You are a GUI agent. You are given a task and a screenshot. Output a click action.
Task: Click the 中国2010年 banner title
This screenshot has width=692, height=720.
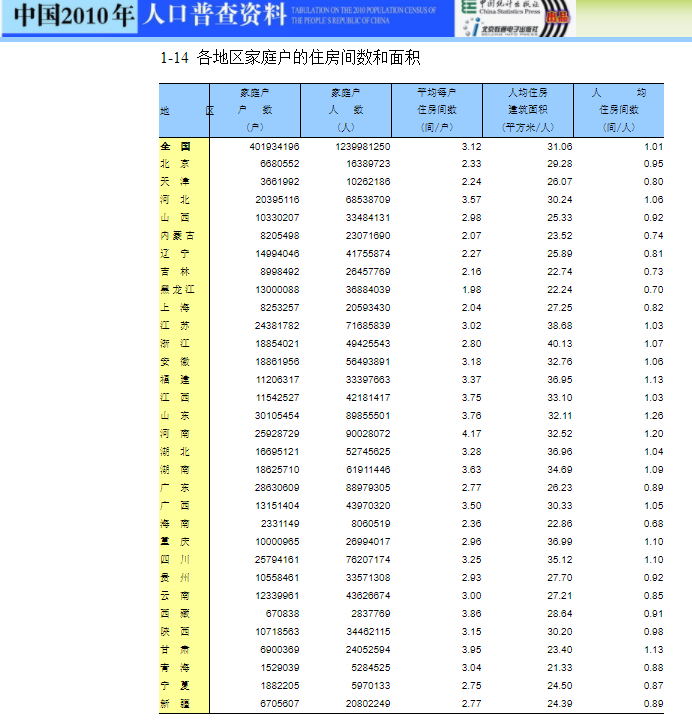pos(73,15)
